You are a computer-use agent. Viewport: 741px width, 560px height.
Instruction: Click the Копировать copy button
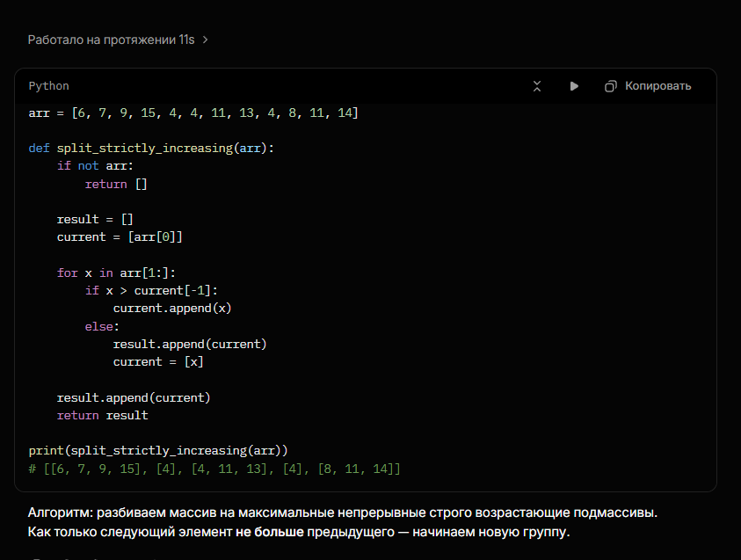point(648,86)
